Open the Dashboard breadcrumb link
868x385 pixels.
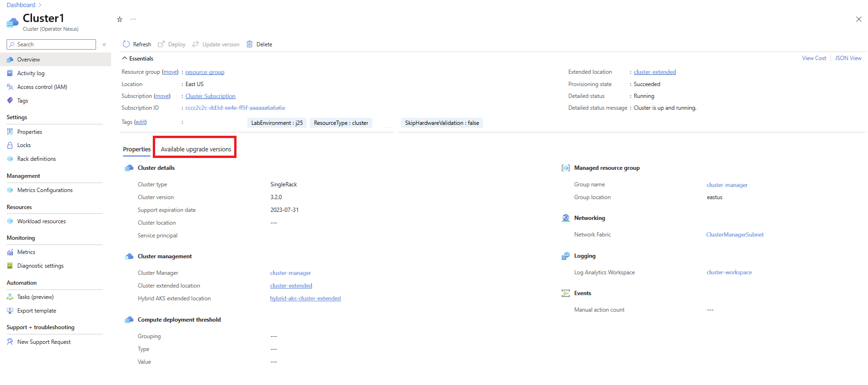tap(21, 5)
